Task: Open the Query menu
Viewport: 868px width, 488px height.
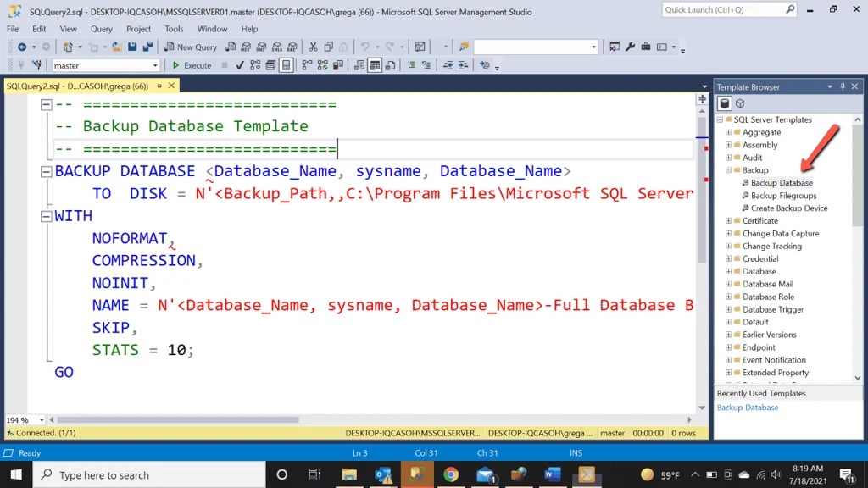Action: click(x=102, y=29)
